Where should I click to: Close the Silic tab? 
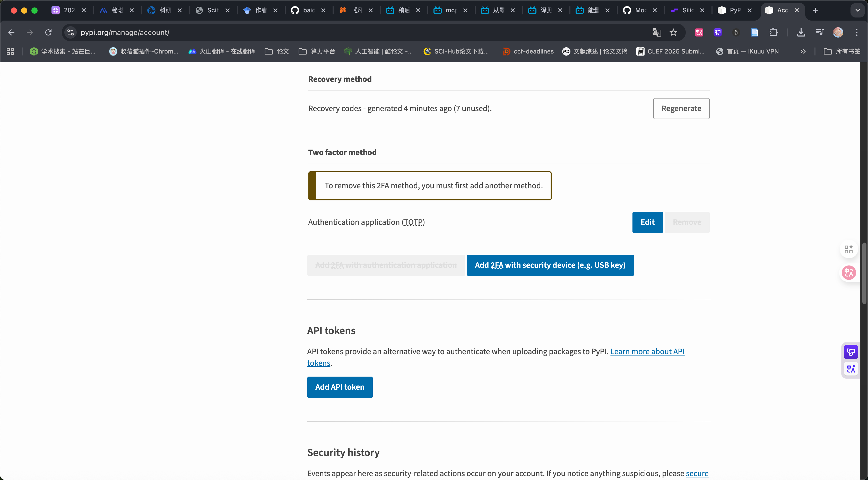(x=702, y=11)
